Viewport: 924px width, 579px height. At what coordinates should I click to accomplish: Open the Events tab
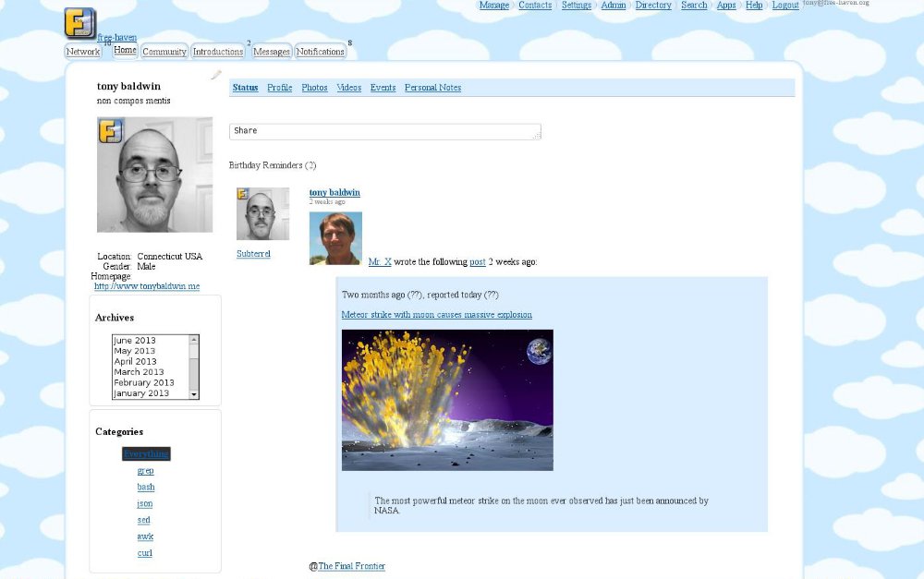pyautogui.click(x=383, y=88)
